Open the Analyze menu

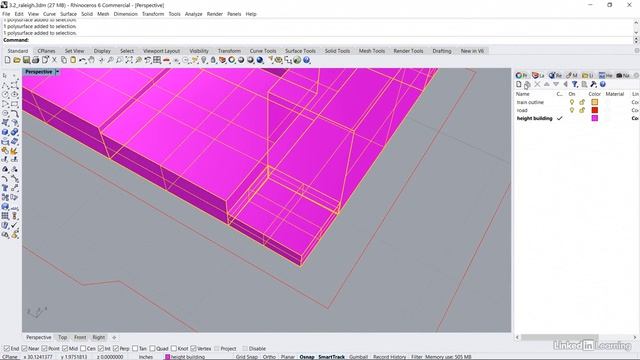(193, 14)
